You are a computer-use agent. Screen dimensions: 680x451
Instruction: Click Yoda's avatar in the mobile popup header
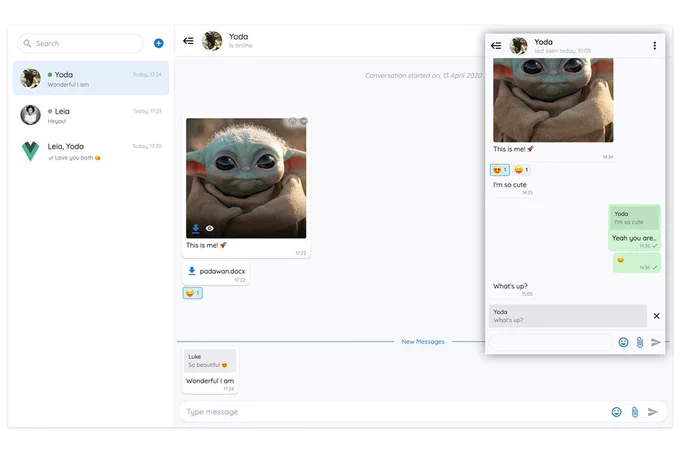(x=518, y=46)
